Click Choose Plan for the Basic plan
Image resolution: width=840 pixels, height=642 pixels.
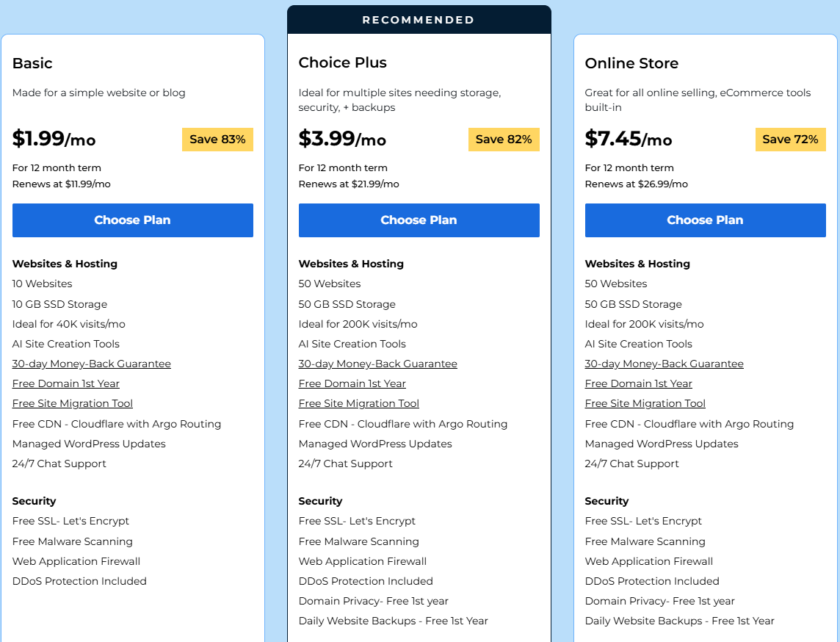(x=132, y=220)
